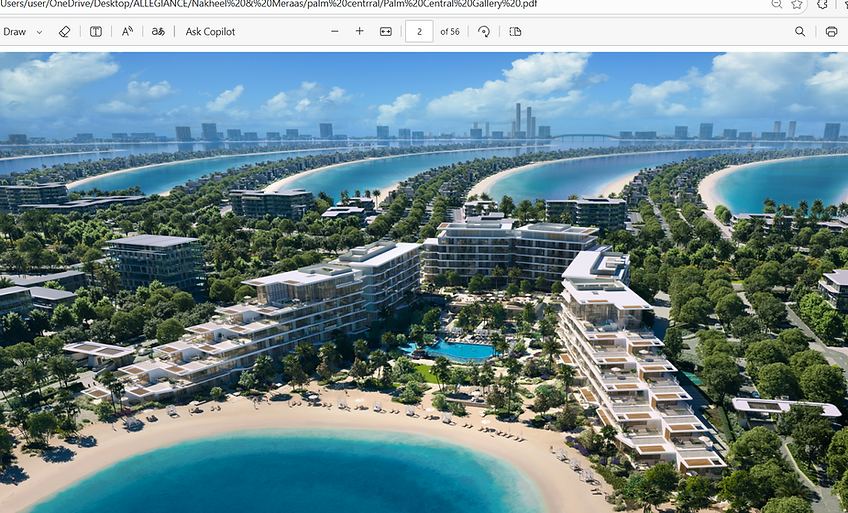Click the Palm Central aerial rendering page

coord(424,282)
